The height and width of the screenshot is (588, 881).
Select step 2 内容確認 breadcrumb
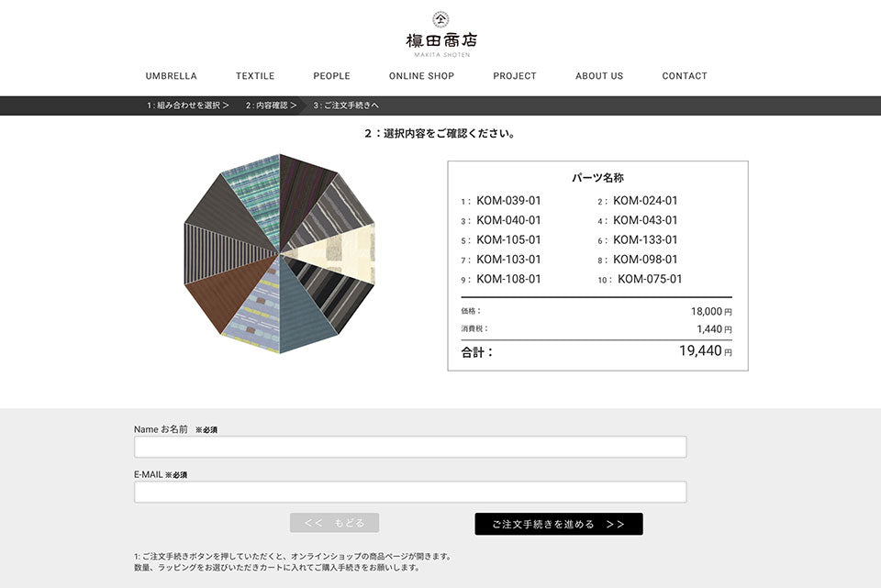[x=271, y=105]
